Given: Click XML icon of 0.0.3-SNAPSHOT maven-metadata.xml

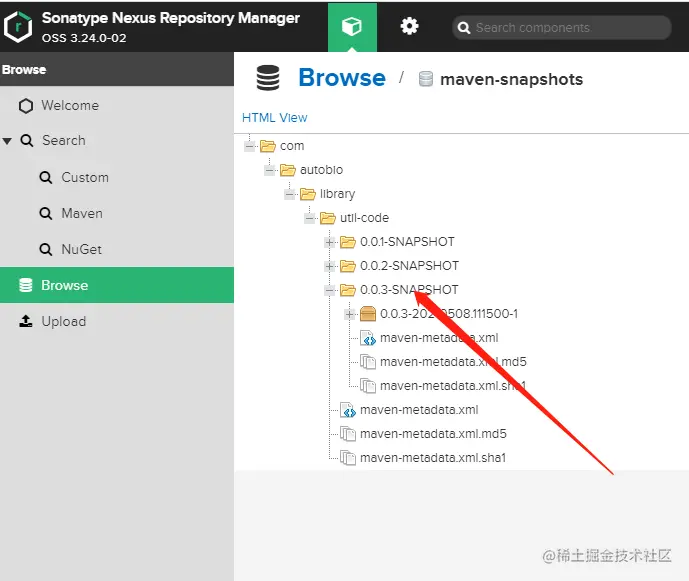Looking at the screenshot, I should [x=368, y=338].
